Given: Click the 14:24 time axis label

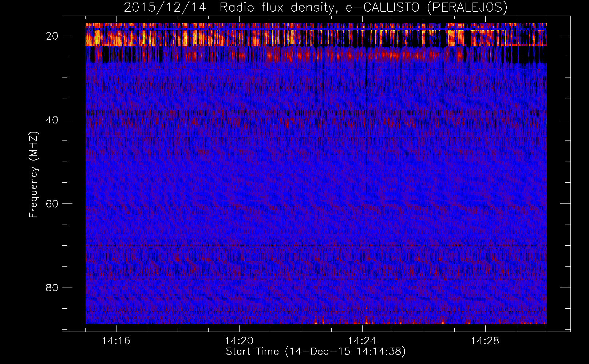Looking at the screenshot, I should coord(362,341).
